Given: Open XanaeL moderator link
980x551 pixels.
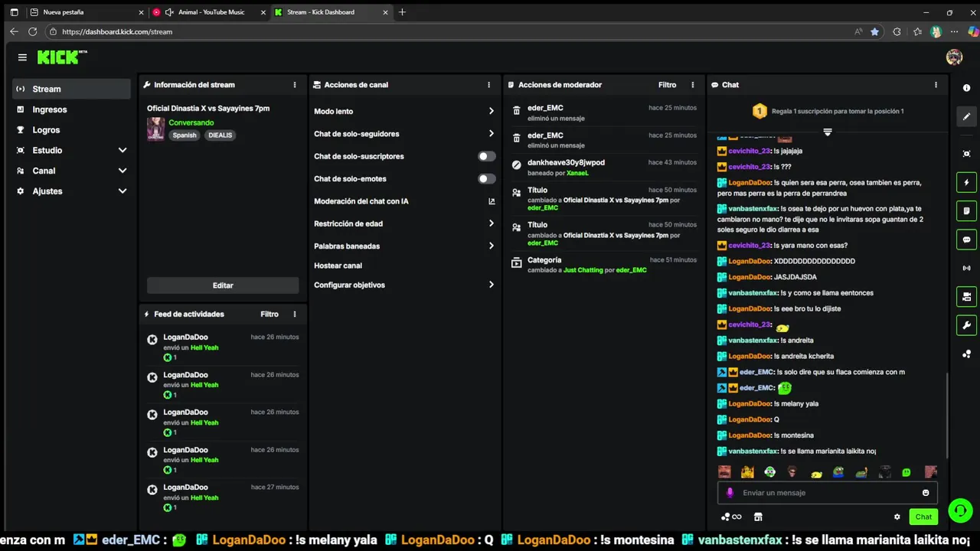Looking at the screenshot, I should click(x=578, y=173).
